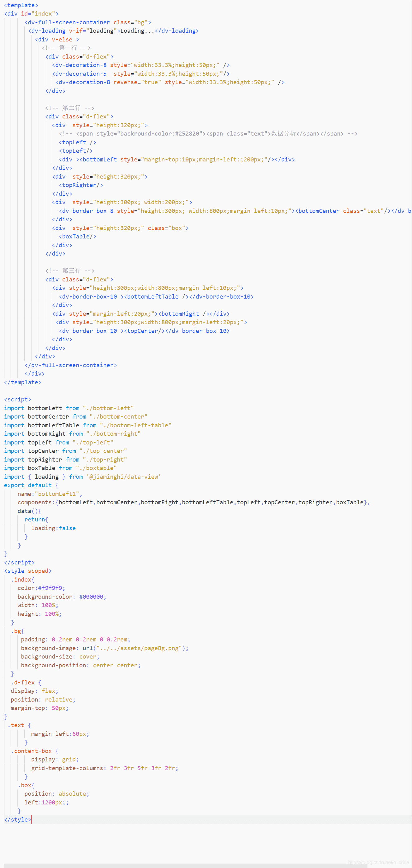The height and width of the screenshot is (868, 412).
Task: Click import topRighter from "./top-right"
Action: 66,459
